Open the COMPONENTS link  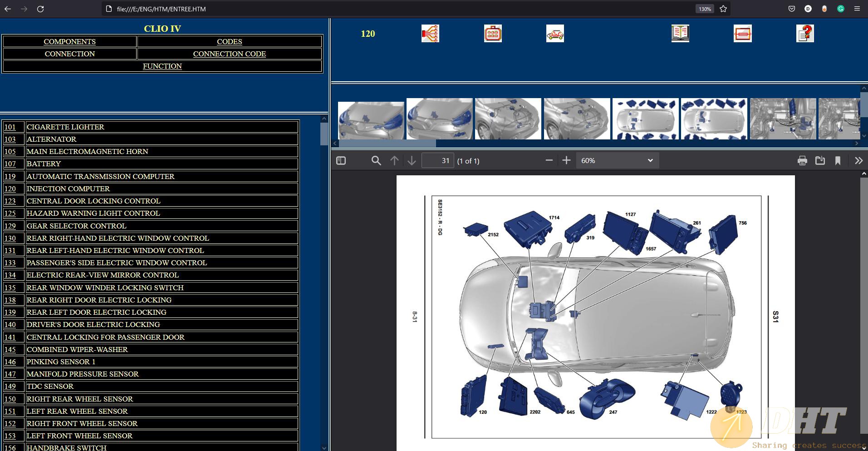(x=69, y=41)
